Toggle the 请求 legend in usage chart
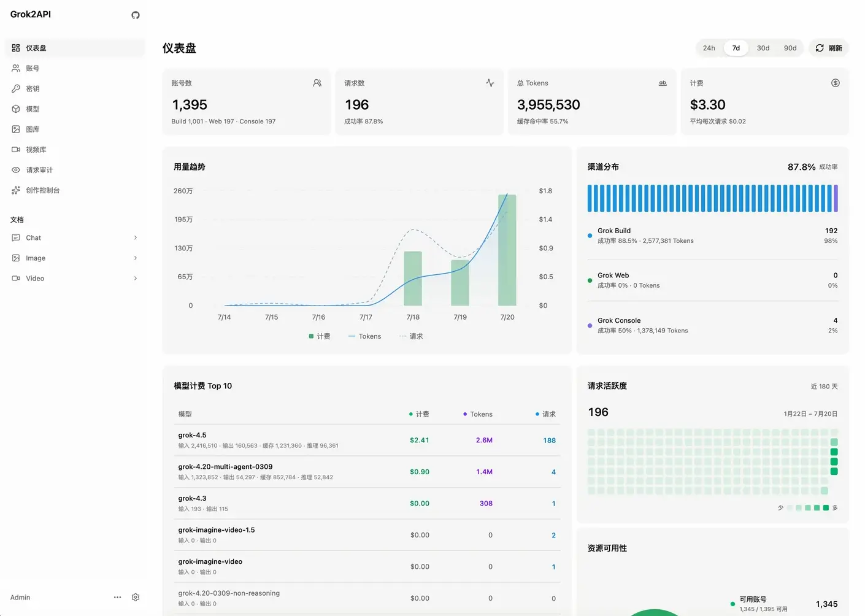 [x=411, y=336]
